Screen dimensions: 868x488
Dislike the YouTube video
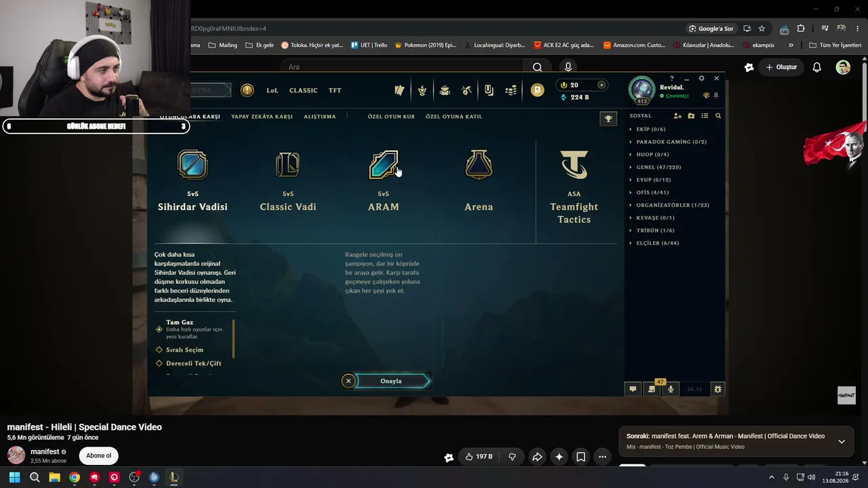point(512,457)
